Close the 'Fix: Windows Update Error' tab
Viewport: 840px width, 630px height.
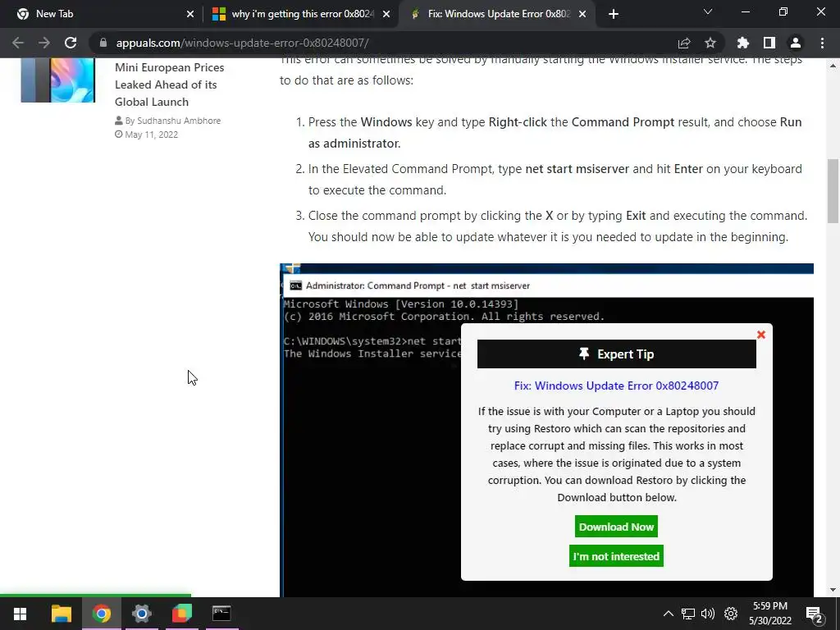click(x=583, y=14)
